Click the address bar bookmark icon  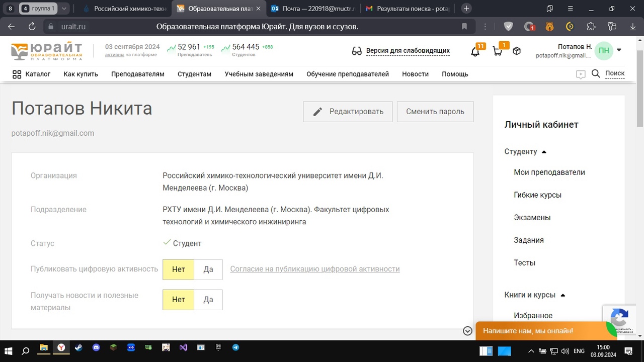pyautogui.click(x=464, y=27)
